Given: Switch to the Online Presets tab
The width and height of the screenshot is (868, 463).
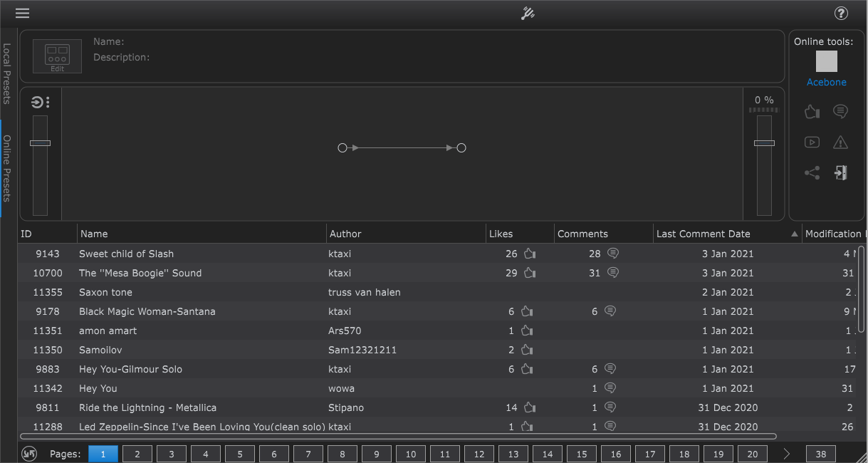Looking at the screenshot, I should [7, 168].
